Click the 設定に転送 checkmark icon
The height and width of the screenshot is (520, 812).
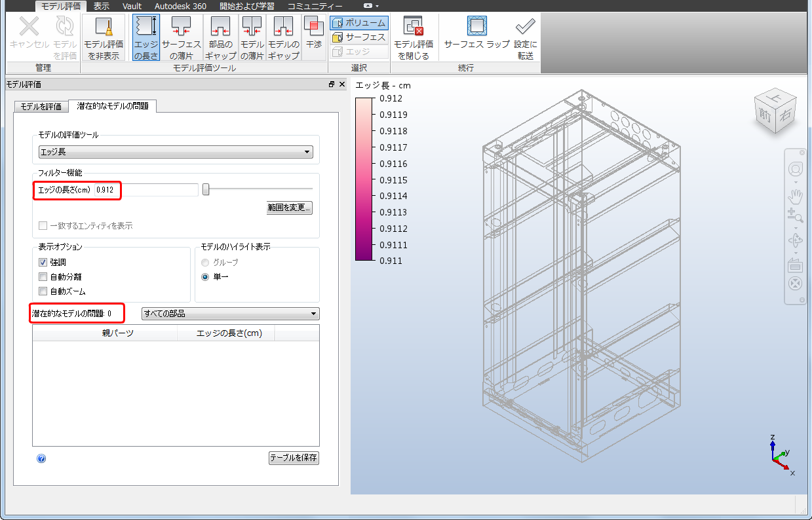[x=524, y=27]
